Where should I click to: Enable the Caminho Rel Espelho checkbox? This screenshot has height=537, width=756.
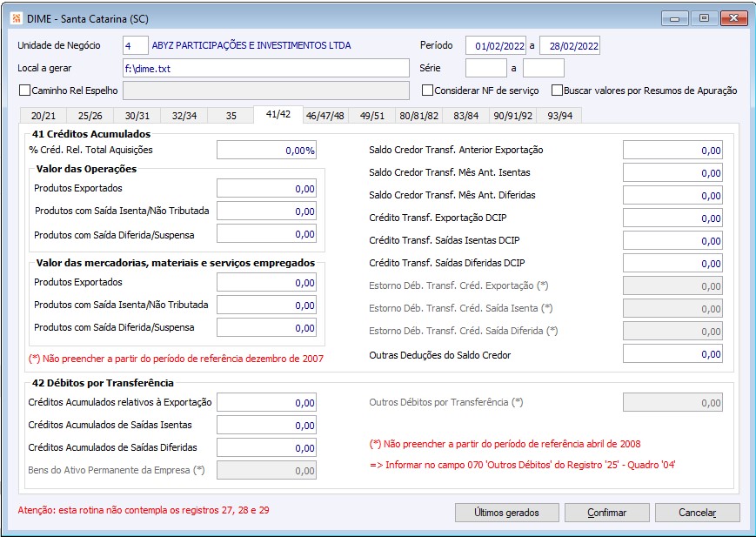pos(24,91)
